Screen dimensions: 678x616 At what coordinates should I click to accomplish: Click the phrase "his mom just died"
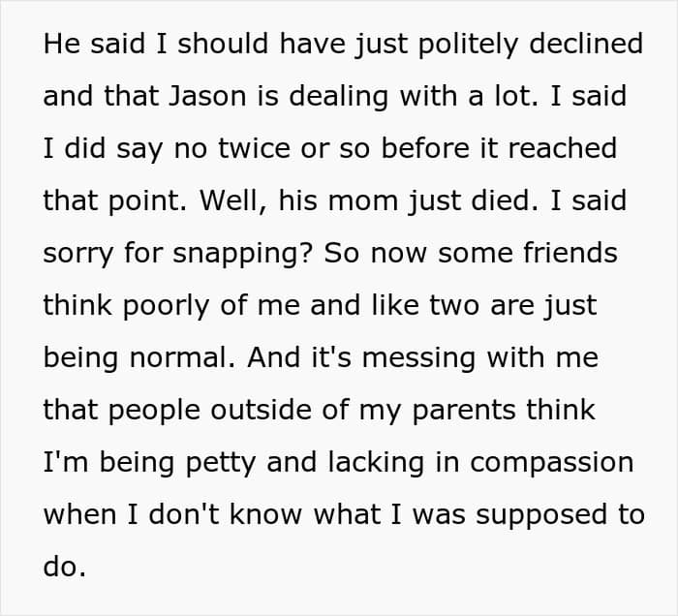coord(404,201)
